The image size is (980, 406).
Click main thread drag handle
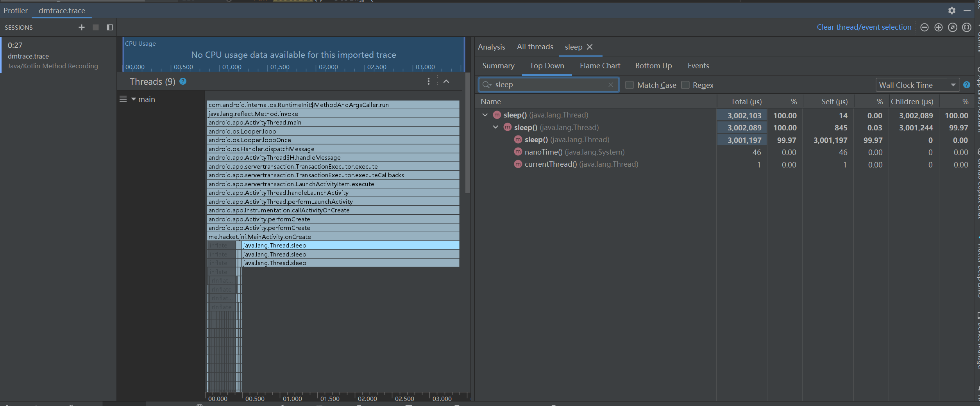(x=123, y=99)
